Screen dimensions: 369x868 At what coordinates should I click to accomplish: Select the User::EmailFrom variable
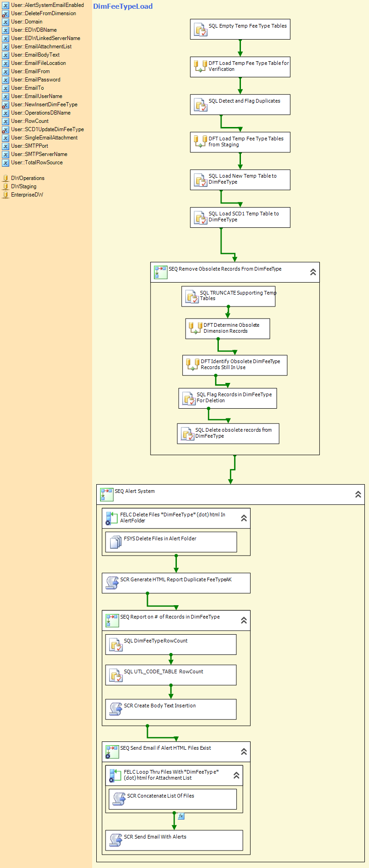click(30, 71)
